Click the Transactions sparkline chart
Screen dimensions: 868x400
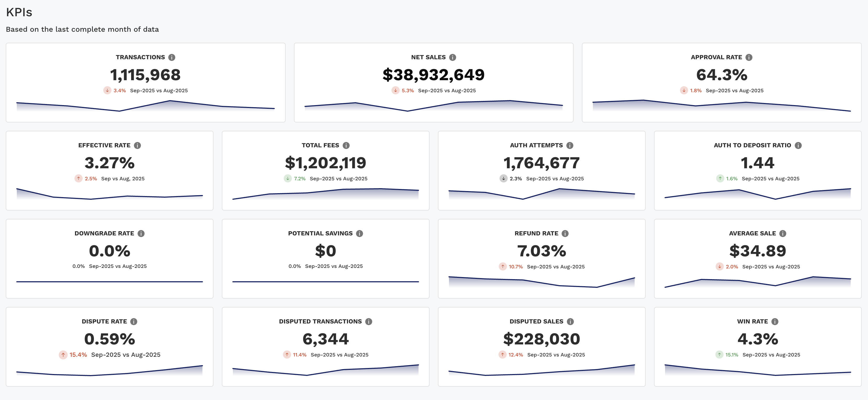coord(146,106)
